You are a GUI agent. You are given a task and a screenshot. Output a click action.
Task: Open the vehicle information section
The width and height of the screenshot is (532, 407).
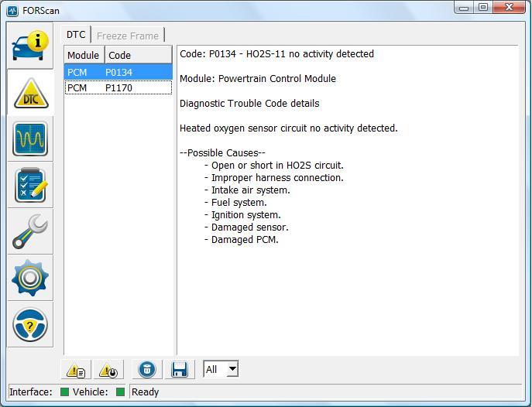30,46
